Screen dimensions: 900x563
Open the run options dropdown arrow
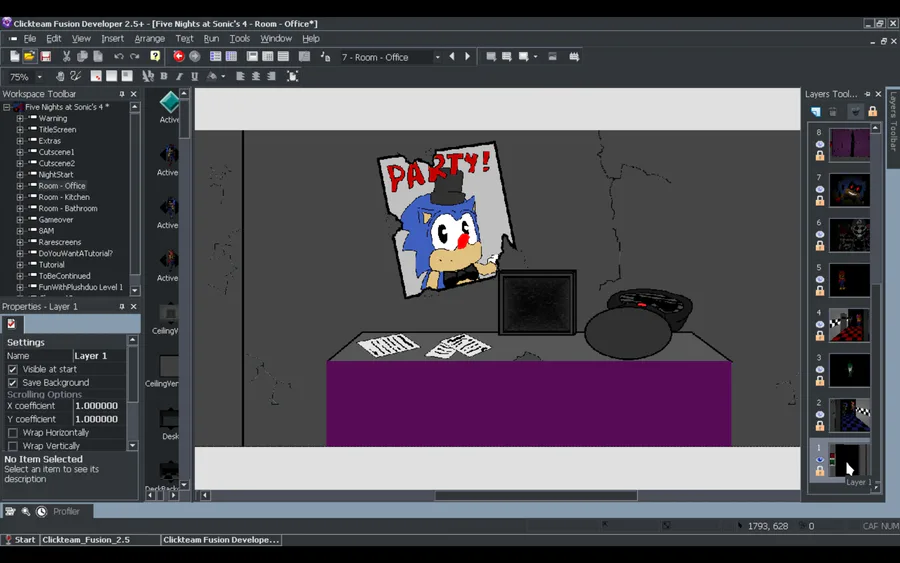coord(536,57)
